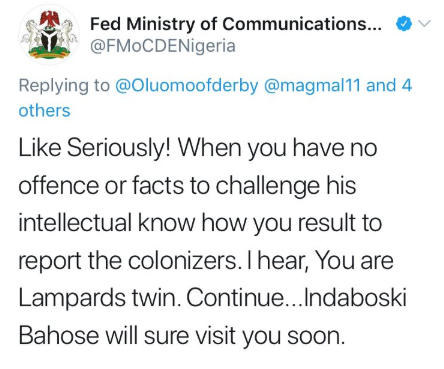Click the blue verified badge
The image size is (444, 369).
(x=404, y=24)
